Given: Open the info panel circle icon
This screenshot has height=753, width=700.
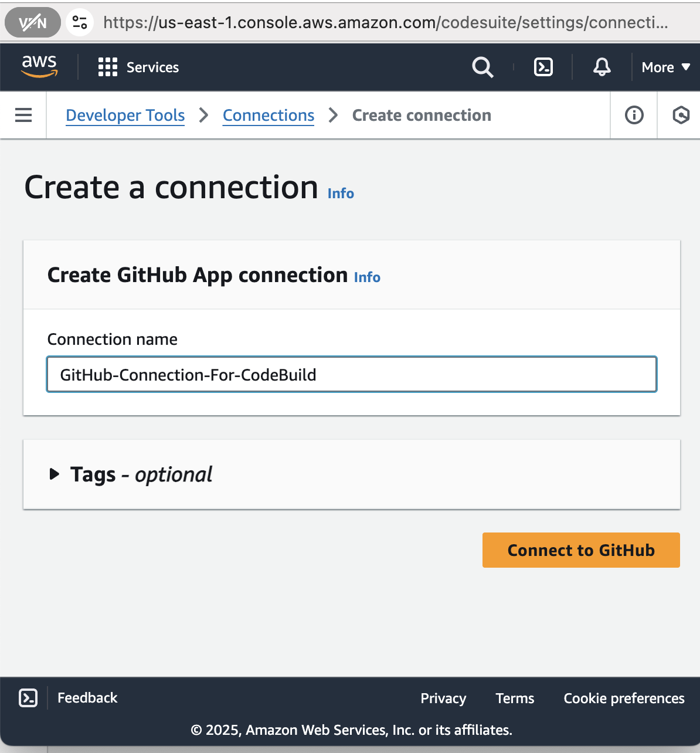Looking at the screenshot, I should click(634, 115).
